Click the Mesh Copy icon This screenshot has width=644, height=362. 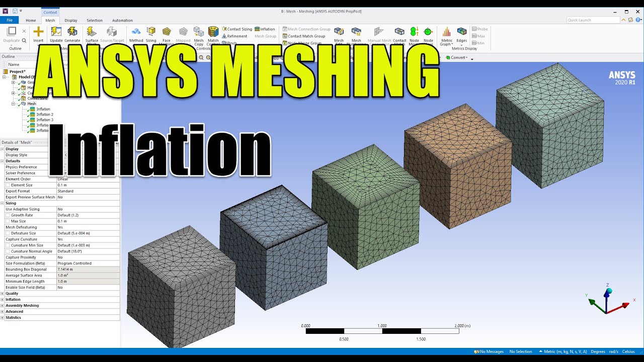pyautogui.click(x=199, y=32)
